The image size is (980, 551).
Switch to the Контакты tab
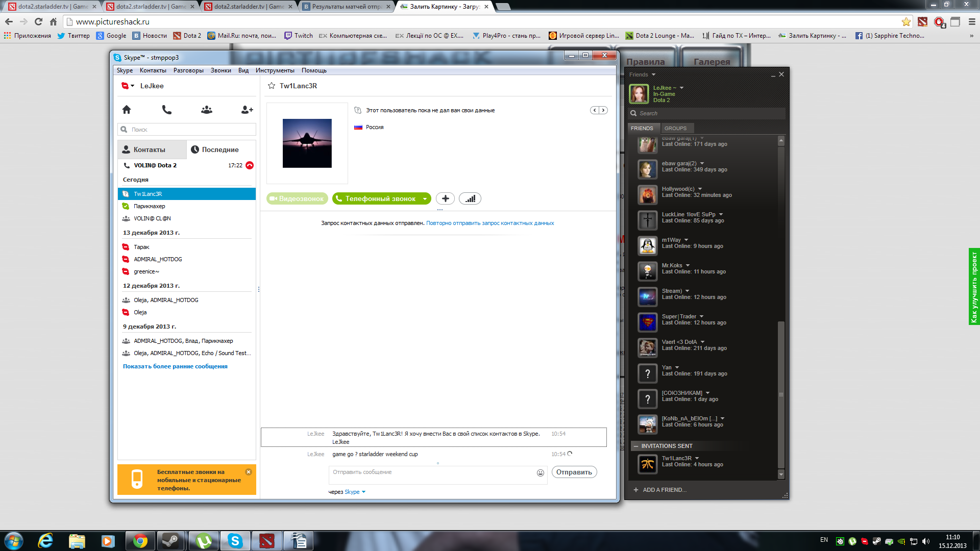[152, 149]
